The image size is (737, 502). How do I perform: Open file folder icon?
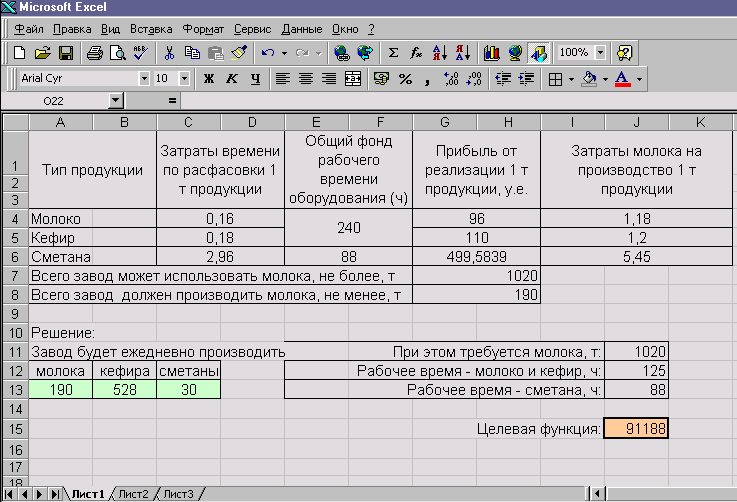pos(42,53)
